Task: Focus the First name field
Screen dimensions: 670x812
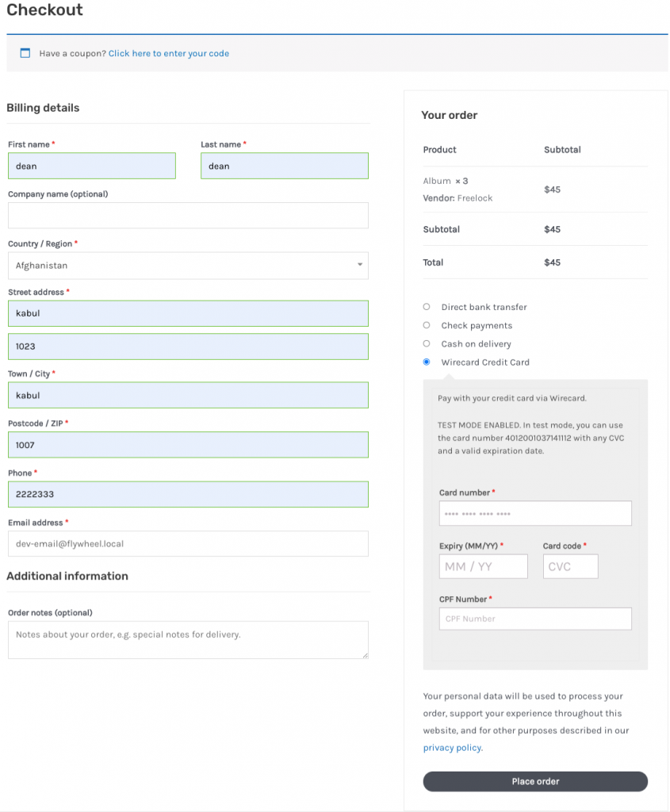Action: click(x=92, y=166)
